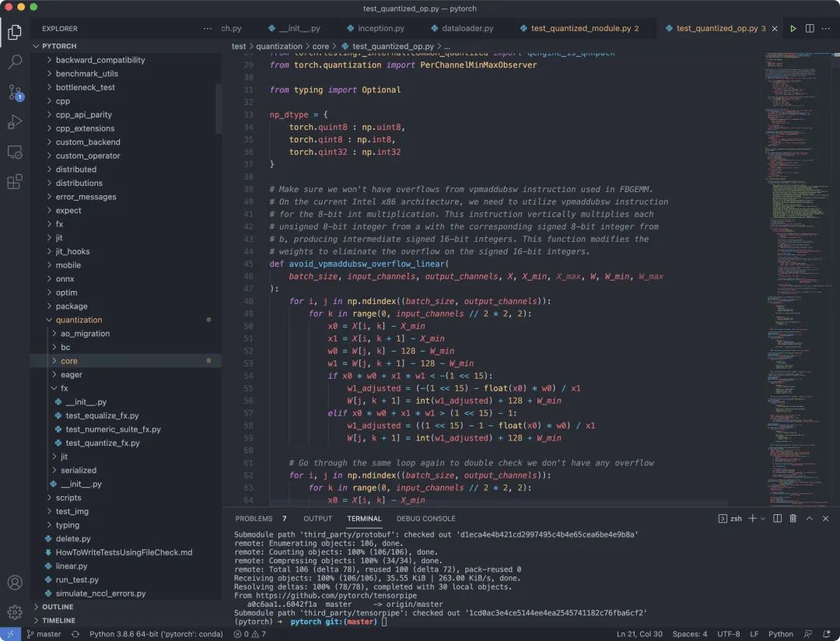Open Accounts icon in activity bar
This screenshot has width=840, height=641.
pyautogui.click(x=15, y=583)
